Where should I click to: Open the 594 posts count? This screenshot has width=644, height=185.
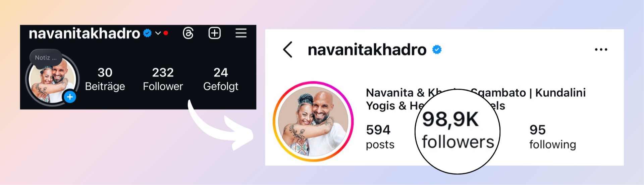(380, 136)
